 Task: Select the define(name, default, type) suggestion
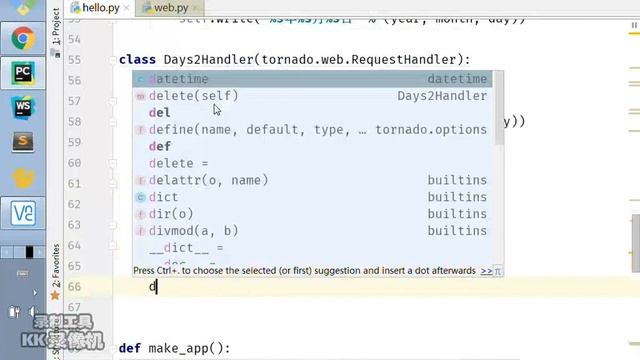point(312,130)
